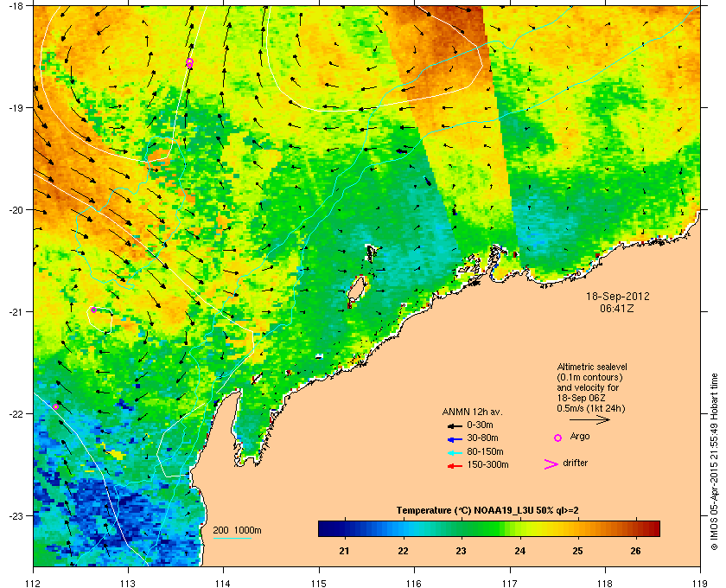Click the 'Altimetric sealevel' legend text

click(592, 367)
